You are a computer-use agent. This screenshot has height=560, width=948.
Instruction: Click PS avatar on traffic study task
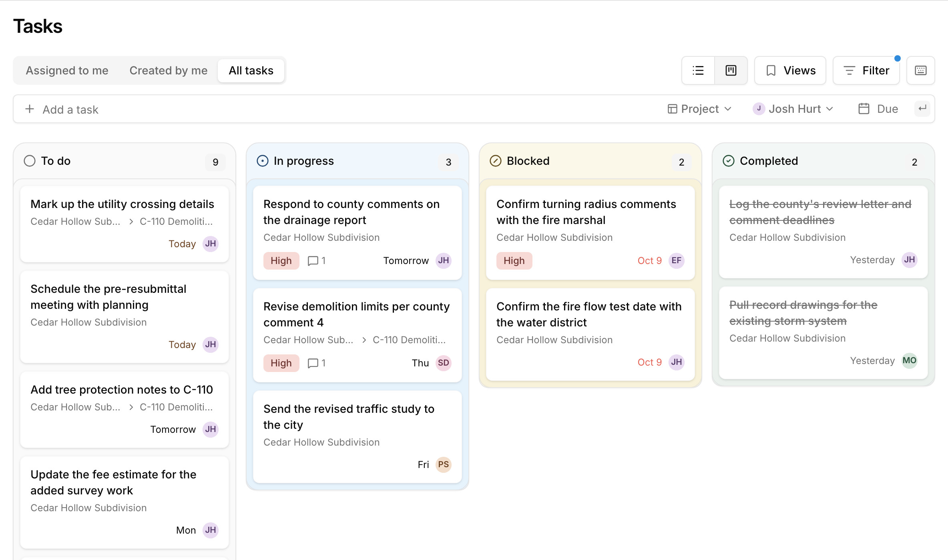[444, 464]
